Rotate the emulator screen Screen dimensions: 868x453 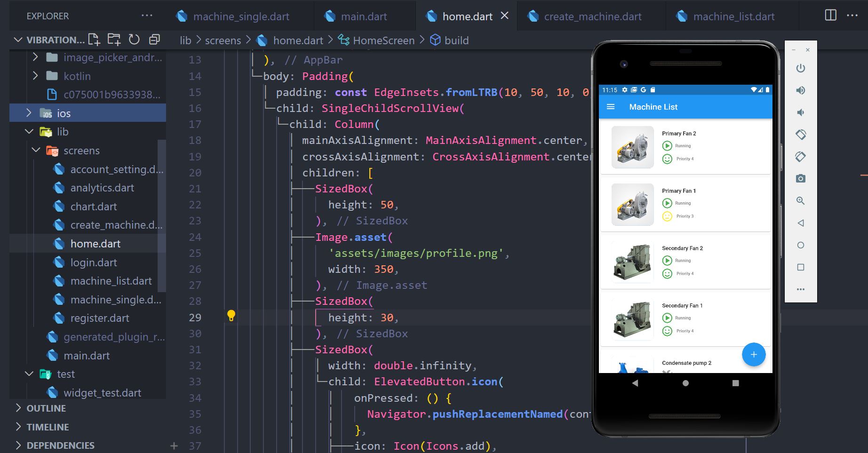(801, 135)
